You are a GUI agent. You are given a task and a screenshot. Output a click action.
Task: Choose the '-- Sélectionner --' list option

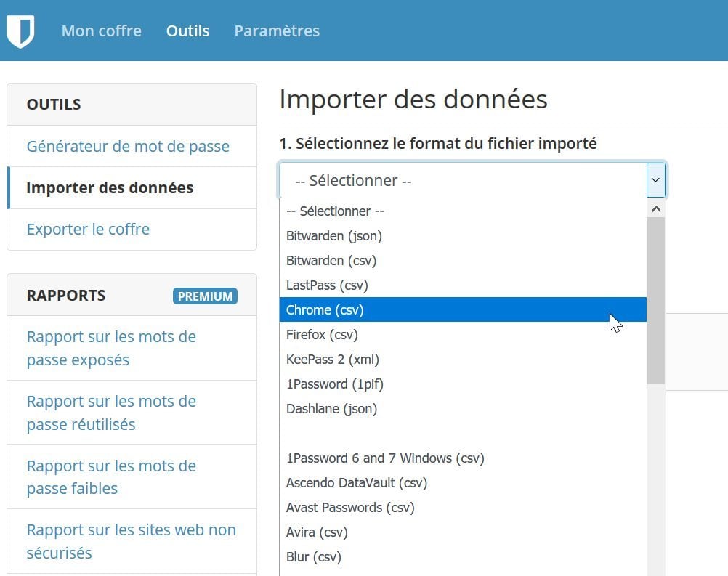point(463,211)
